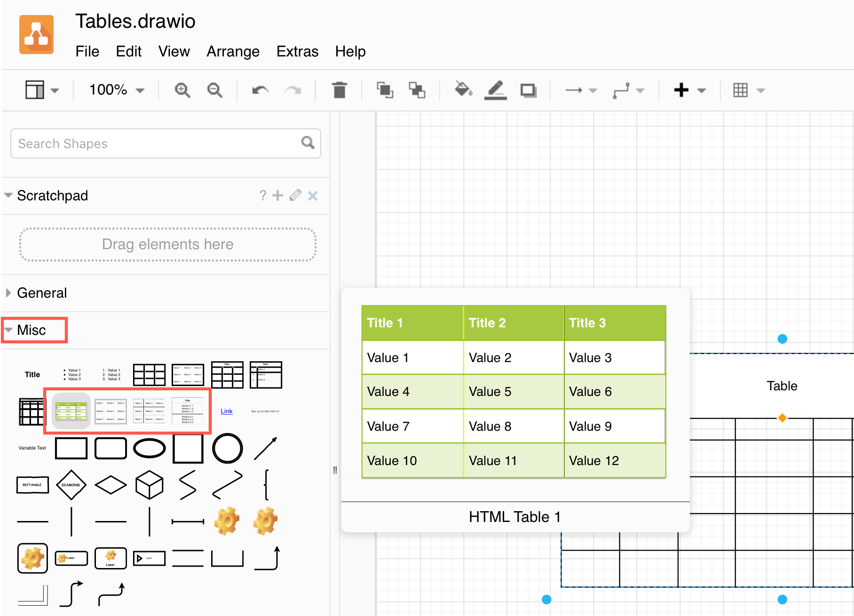This screenshot has height=616, width=854.
Task: Select the Zoom In tool
Action: pos(183,90)
